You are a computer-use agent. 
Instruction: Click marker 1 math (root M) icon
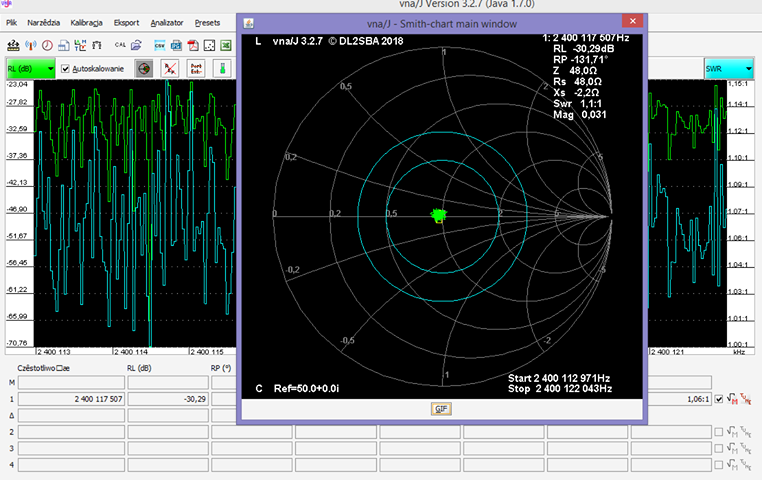(732, 399)
